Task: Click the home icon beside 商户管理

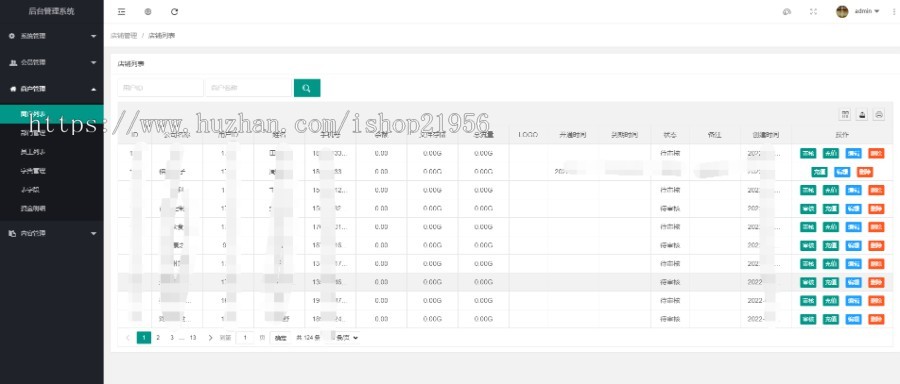Action: click(13, 89)
